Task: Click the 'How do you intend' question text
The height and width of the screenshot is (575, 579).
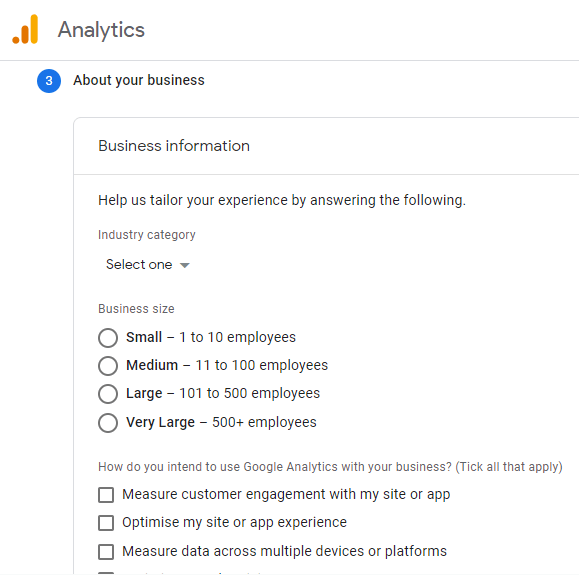Action: tap(330, 467)
